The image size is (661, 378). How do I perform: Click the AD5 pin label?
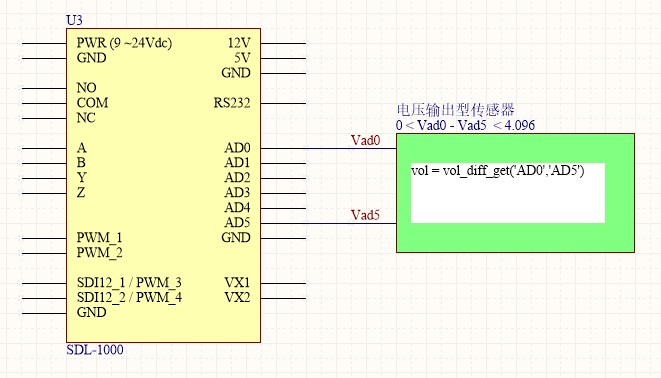click(x=237, y=223)
